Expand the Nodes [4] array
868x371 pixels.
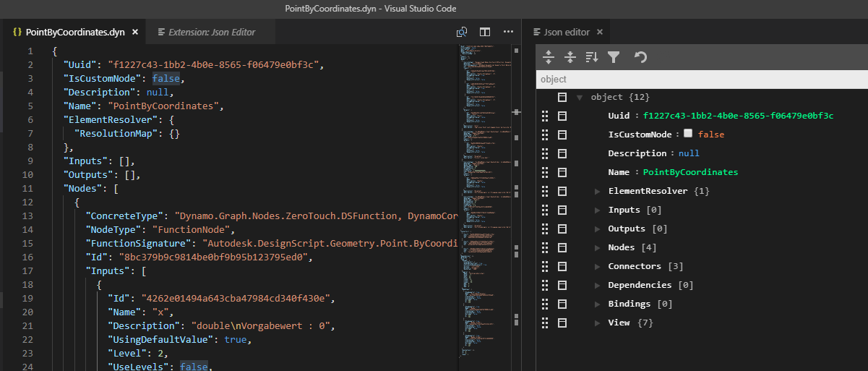[598, 247]
